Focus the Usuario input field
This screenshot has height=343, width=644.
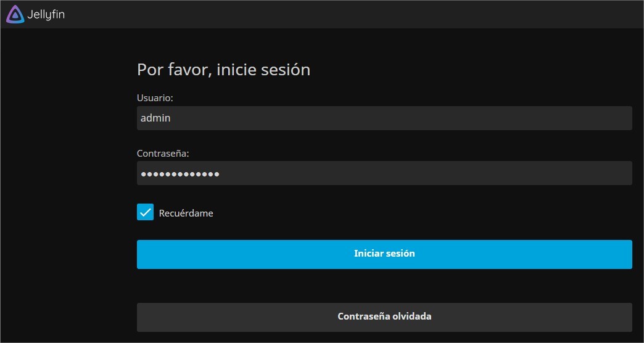pos(384,118)
